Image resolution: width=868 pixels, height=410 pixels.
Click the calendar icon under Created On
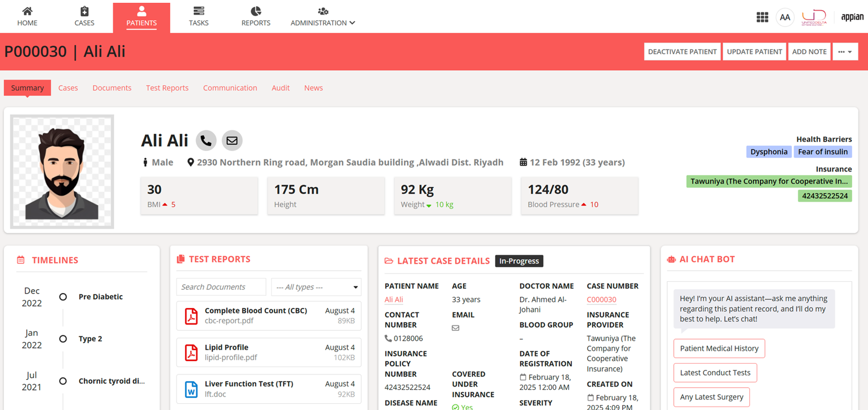pos(590,398)
